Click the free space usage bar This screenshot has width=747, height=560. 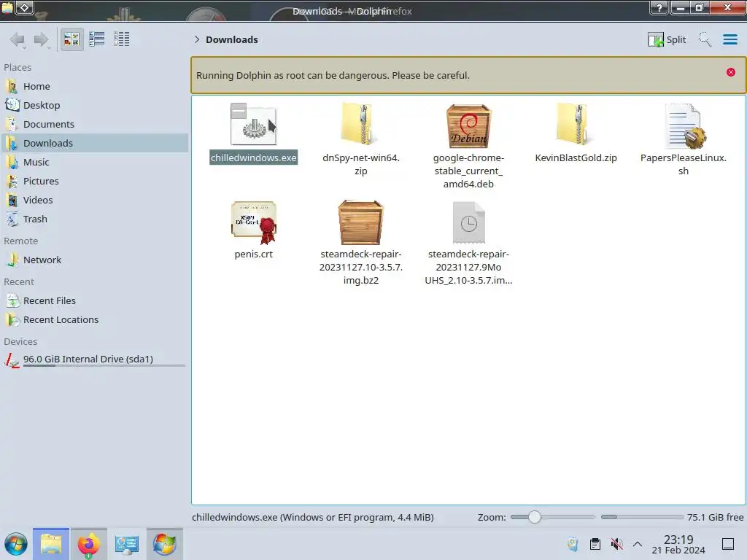(x=642, y=517)
